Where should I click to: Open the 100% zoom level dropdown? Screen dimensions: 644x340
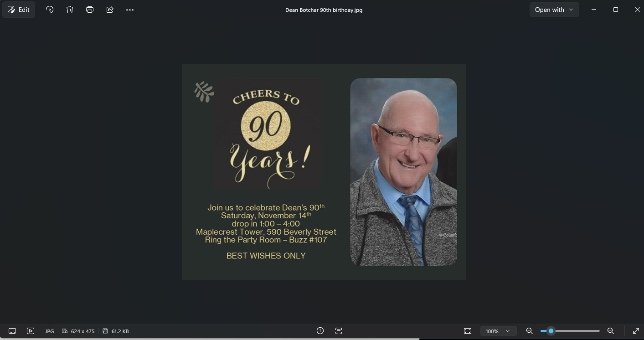point(498,331)
